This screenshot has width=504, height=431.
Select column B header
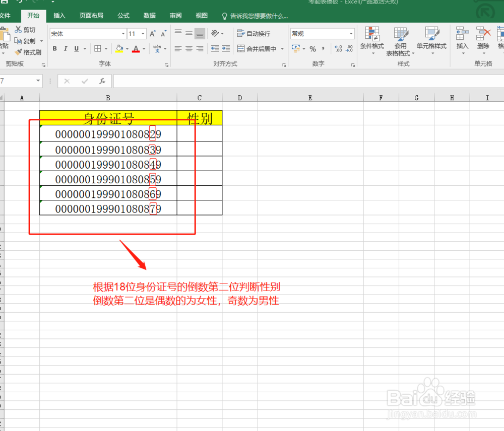pos(108,98)
